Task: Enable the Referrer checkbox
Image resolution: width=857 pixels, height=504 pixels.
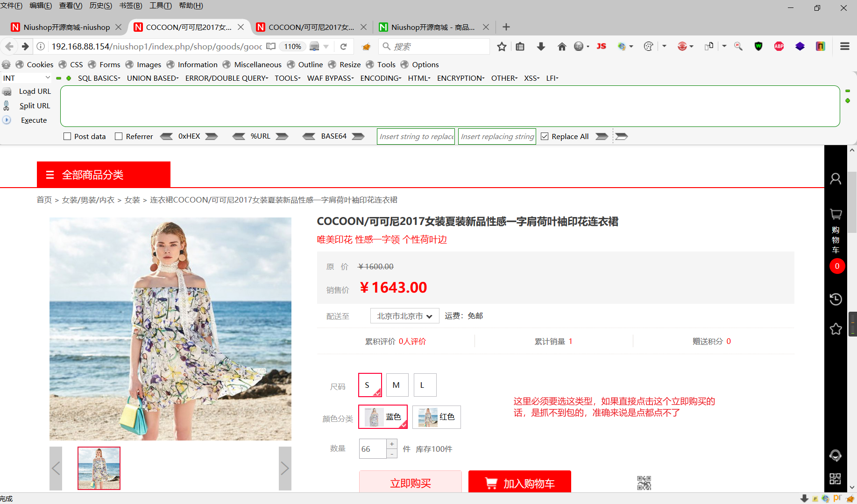Action: pyautogui.click(x=119, y=136)
